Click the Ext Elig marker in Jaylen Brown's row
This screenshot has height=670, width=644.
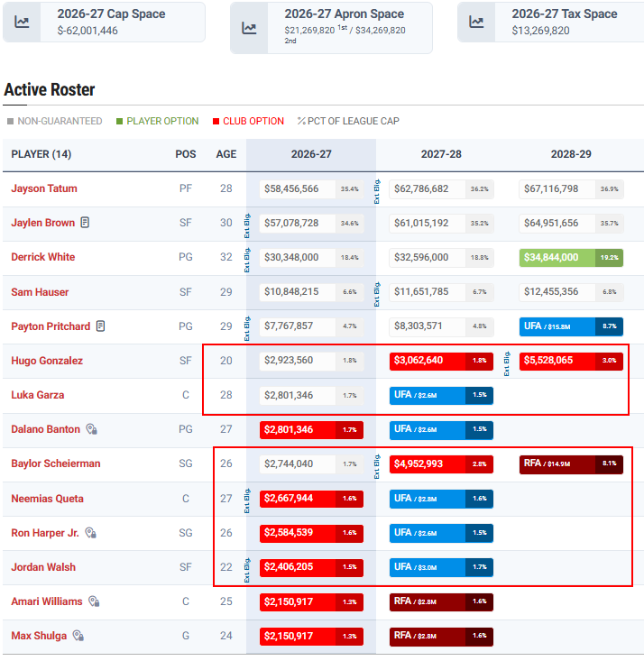tap(246, 226)
